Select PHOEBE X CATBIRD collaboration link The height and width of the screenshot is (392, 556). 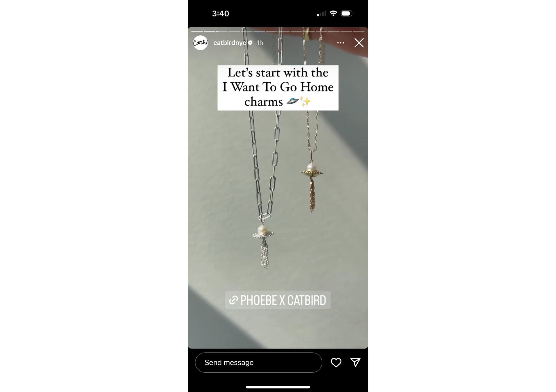click(278, 300)
